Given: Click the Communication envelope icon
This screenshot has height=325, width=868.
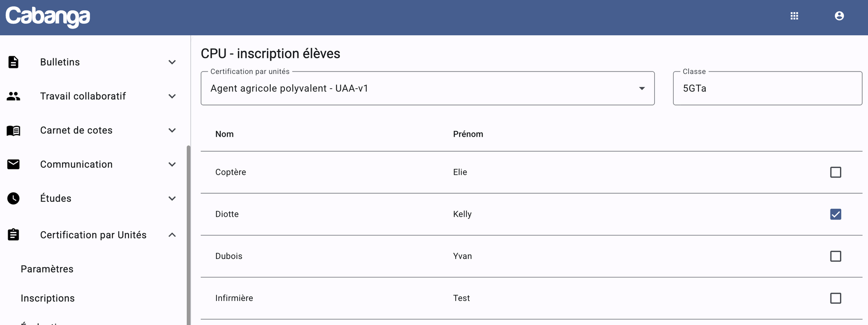Looking at the screenshot, I should pos(14,164).
